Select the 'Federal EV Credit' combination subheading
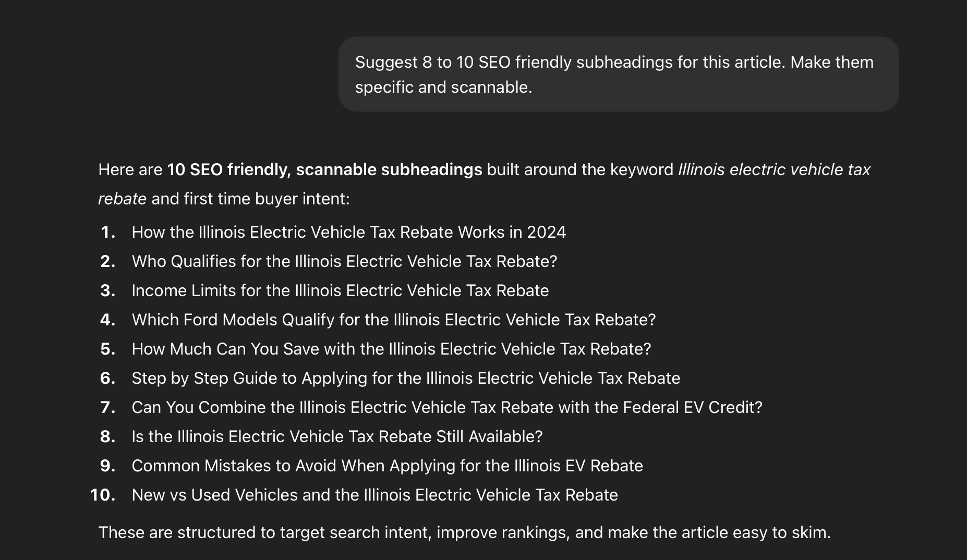Image resolution: width=967 pixels, height=560 pixels. coord(447,407)
